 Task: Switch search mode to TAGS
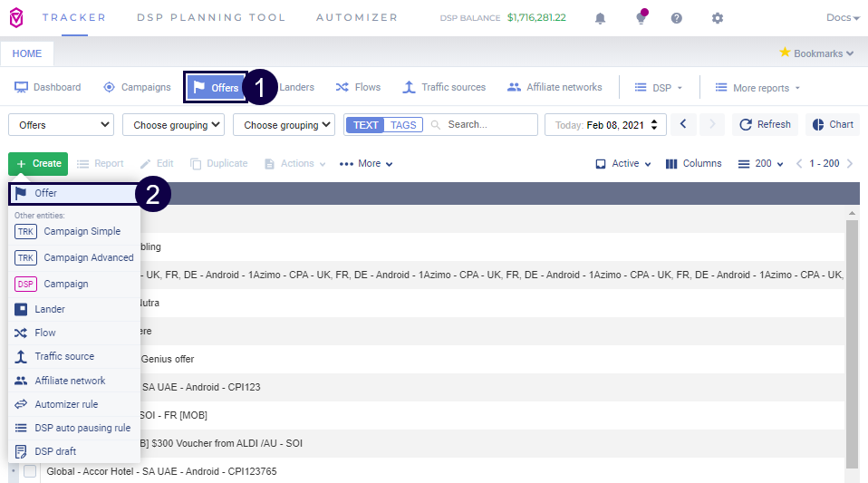tap(403, 125)
